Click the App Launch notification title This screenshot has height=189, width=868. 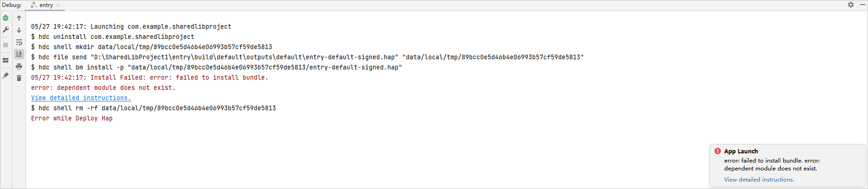tap(741, 151)
